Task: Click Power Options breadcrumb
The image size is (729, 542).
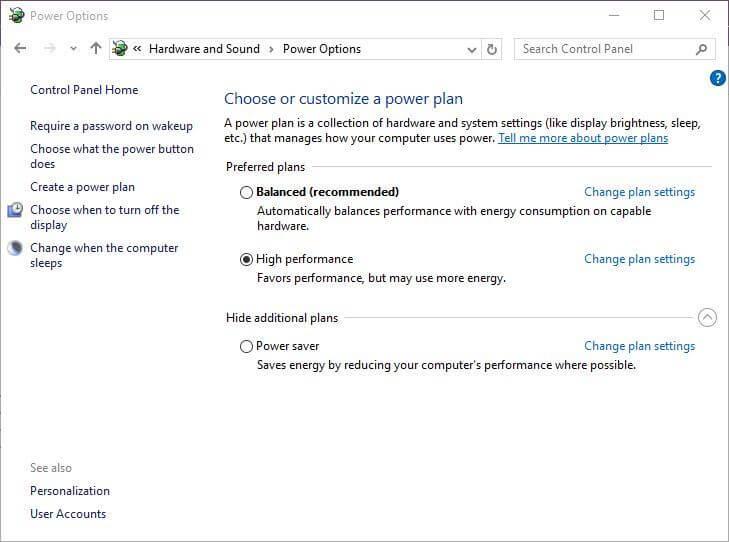Action: pos(322,49)
